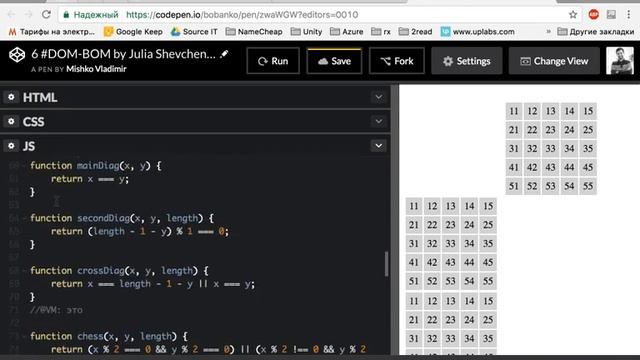View secure site lock icon
This screenshot has width=640, height=360.
click(x=66, y=15)
